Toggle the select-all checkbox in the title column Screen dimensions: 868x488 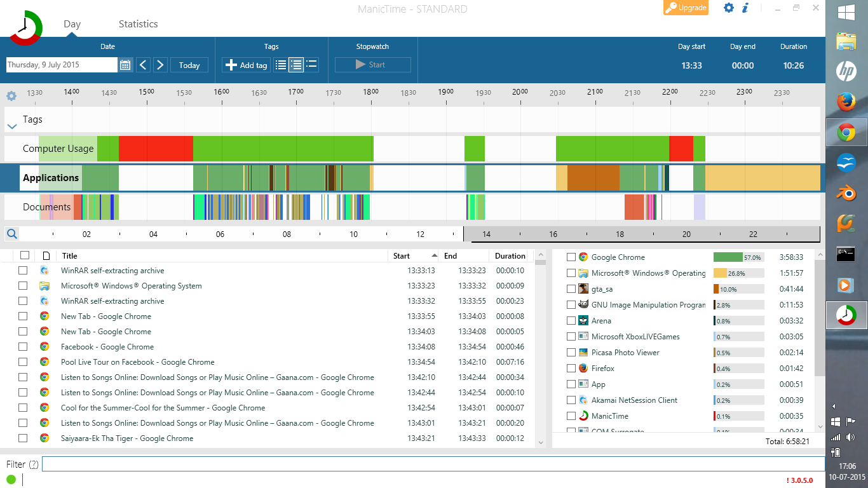(24, 255)
